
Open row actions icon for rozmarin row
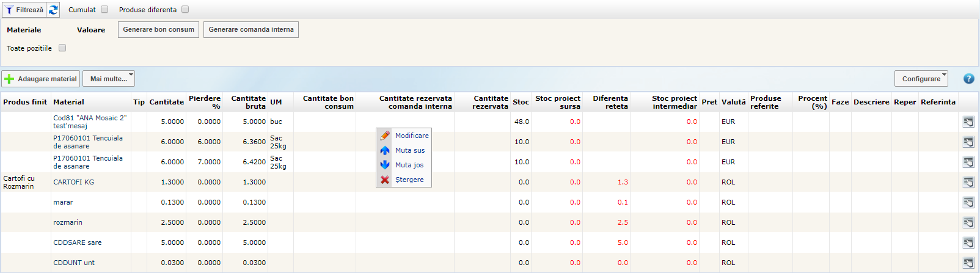click(x=968, y=222)
